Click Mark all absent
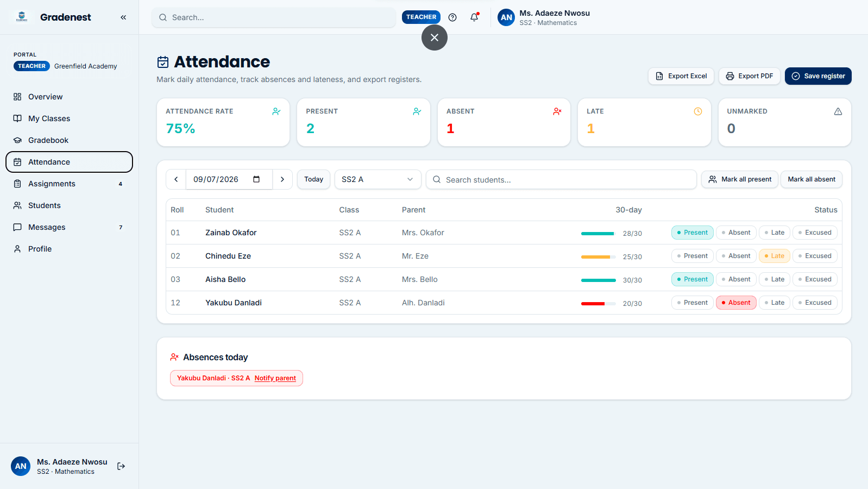The image size is (868, 489). coord(812,179)
